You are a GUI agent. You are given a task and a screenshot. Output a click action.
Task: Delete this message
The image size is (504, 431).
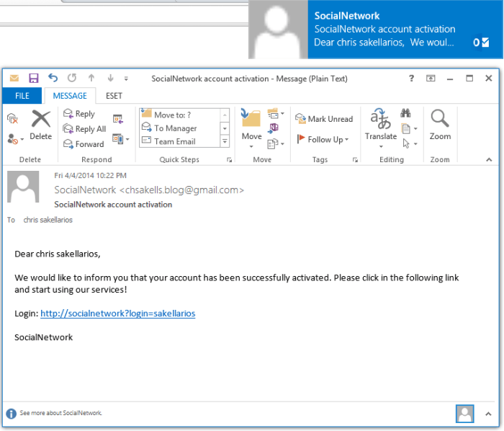click(x=40, y=125)
